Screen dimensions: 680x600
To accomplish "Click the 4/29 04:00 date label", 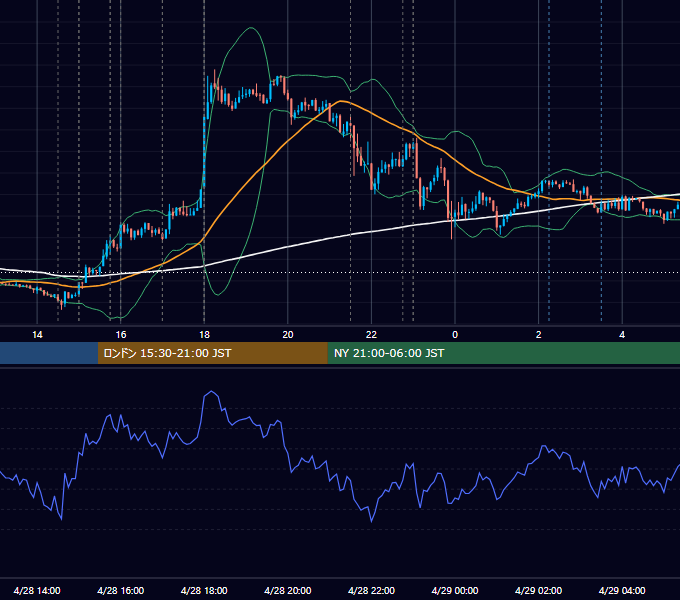I will tap(622, 590).
